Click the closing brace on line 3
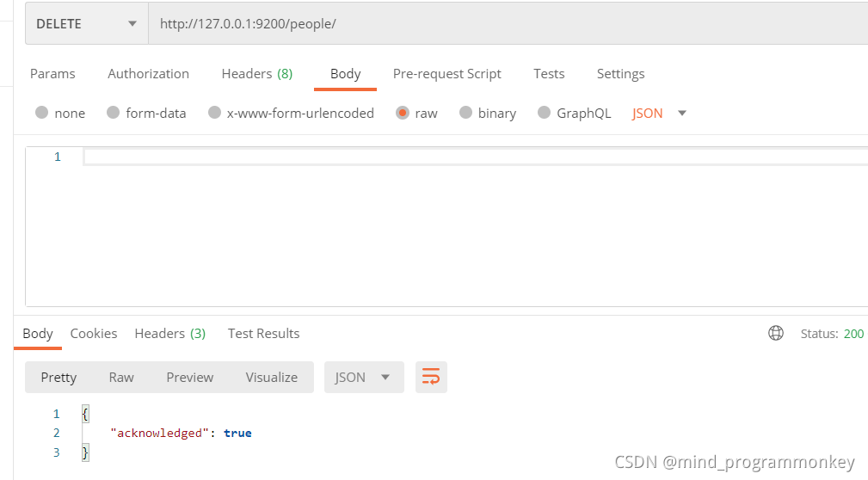Viewport: 868px width, 480px height. (84, 452)
